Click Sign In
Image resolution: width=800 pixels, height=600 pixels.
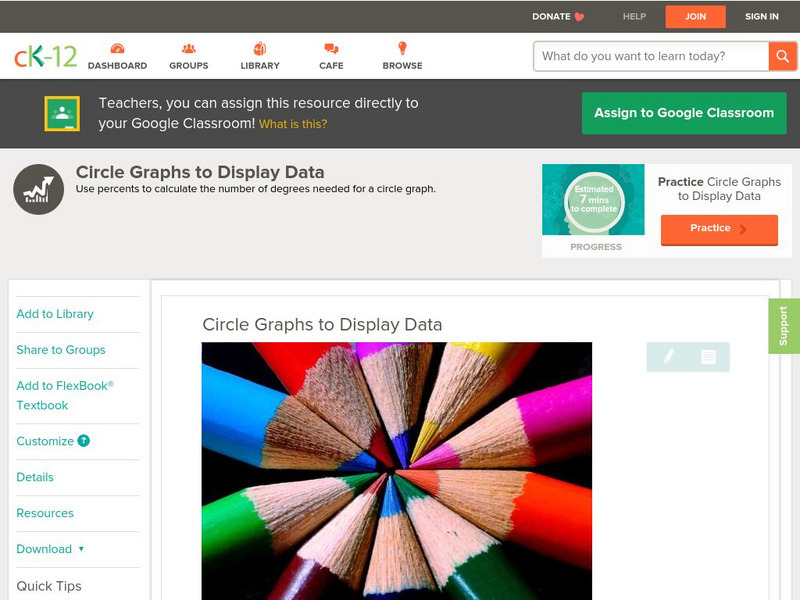tap(762, 16)
